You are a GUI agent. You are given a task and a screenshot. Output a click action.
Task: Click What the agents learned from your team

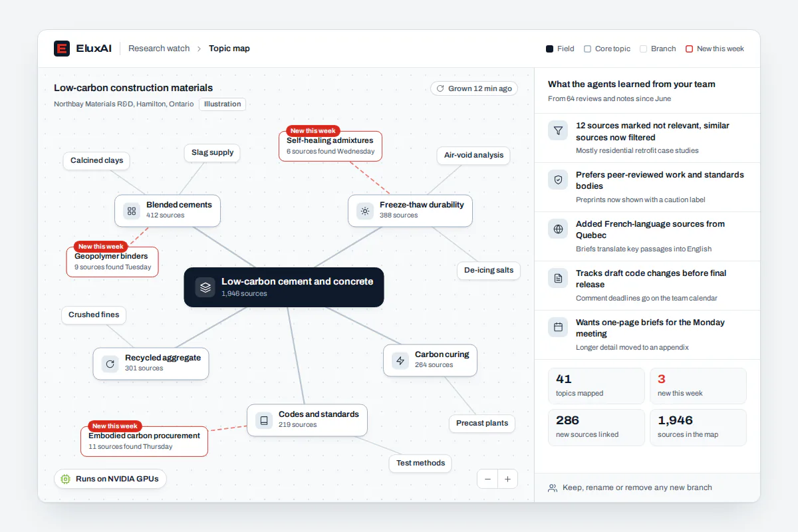631,84
